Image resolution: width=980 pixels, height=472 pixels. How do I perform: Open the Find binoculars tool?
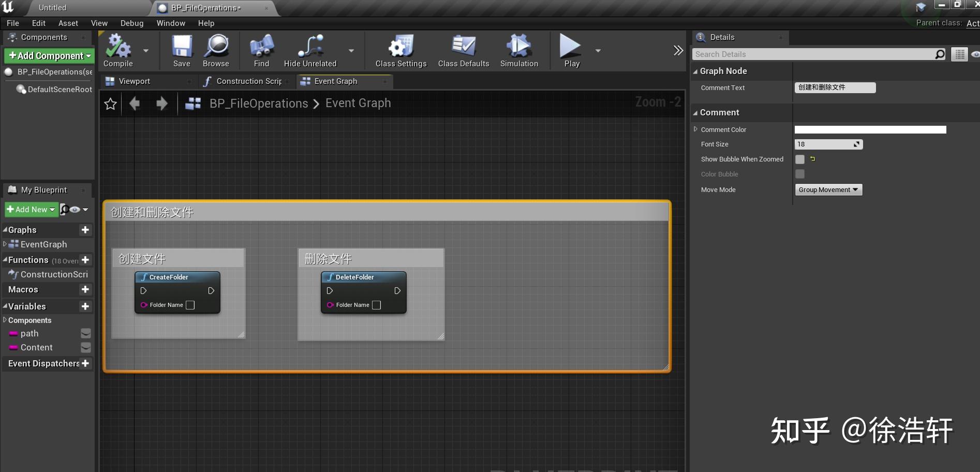[262, 46]
